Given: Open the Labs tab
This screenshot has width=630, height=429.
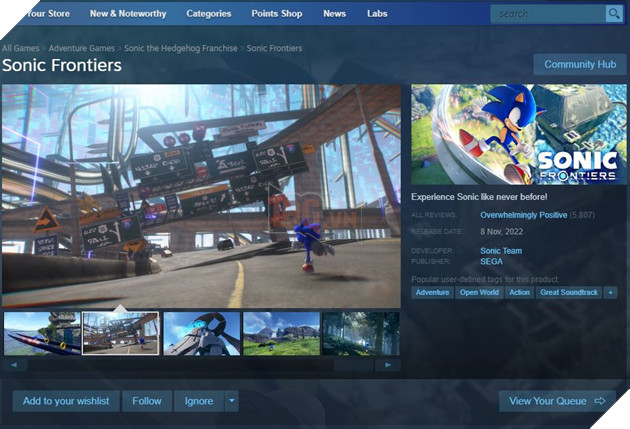Looking at the screenshot, I should [377, 14].
